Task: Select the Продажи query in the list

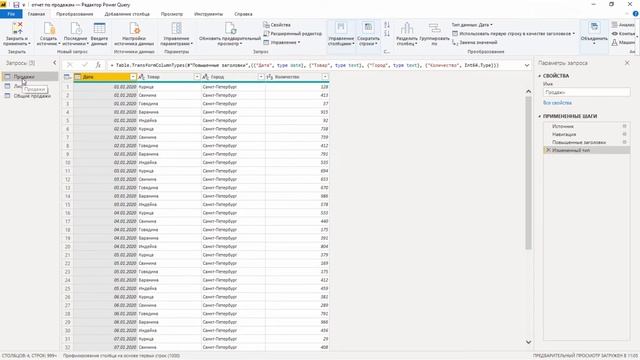Action: tap(30, 76)
